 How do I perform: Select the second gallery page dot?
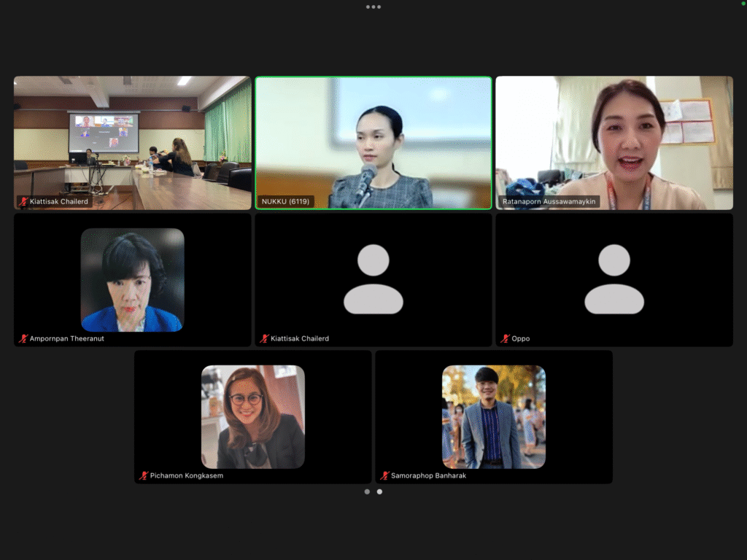click(379, 491)
